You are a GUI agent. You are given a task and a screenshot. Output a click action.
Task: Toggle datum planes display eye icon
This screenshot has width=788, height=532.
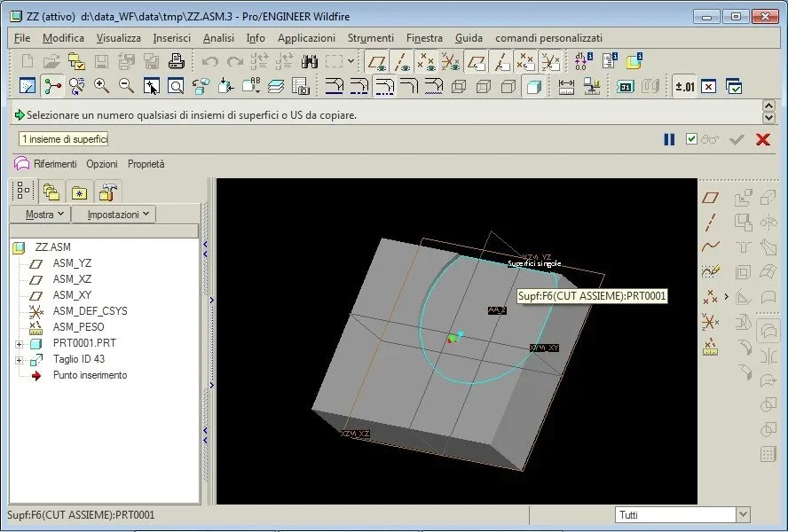(x=376, y=62)
